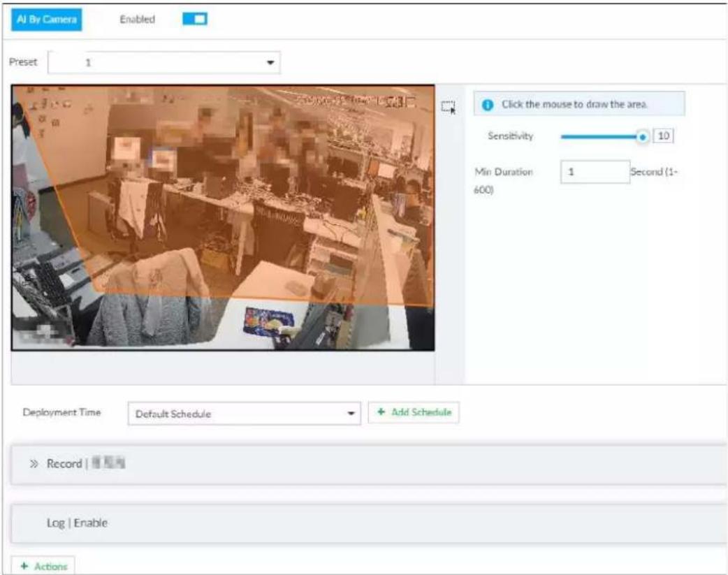The width and height of the screenshot is (728, 575).
Task: Click the Sensitivity slider track
Action: coord(600,137)
